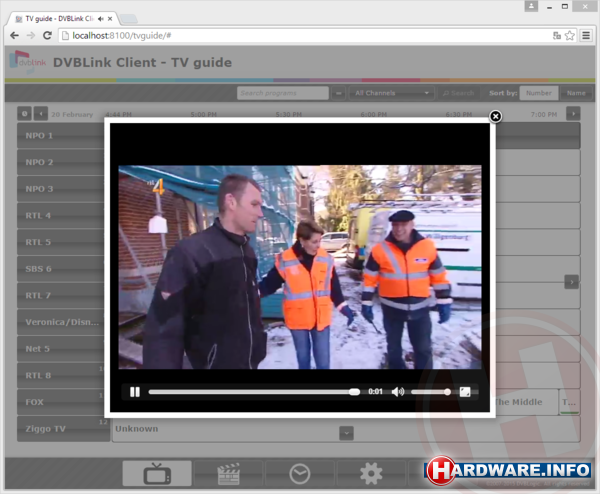Click browser forward button
600x494 pixels.
coord(31,36)
